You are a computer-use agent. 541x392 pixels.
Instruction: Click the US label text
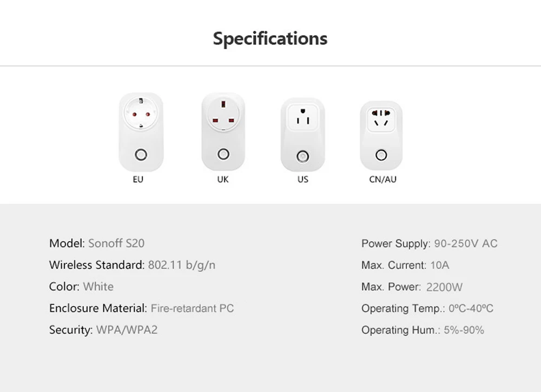point(303,180)
